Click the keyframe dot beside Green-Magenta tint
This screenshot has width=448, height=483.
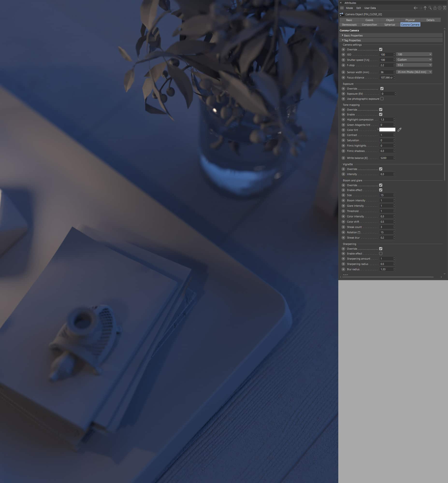coord(343,125)
